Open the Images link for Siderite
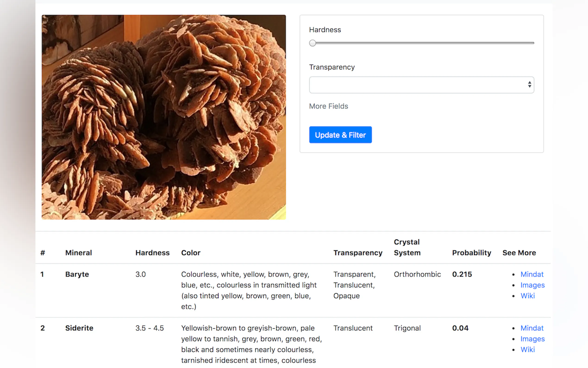Viewport: 588px width, 368px height. pos(532,339)
